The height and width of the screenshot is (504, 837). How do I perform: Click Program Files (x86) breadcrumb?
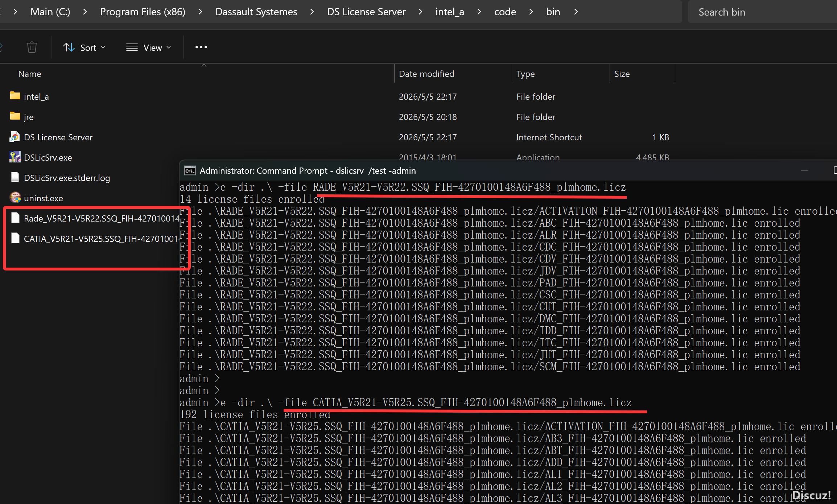[x=143, y=12]
